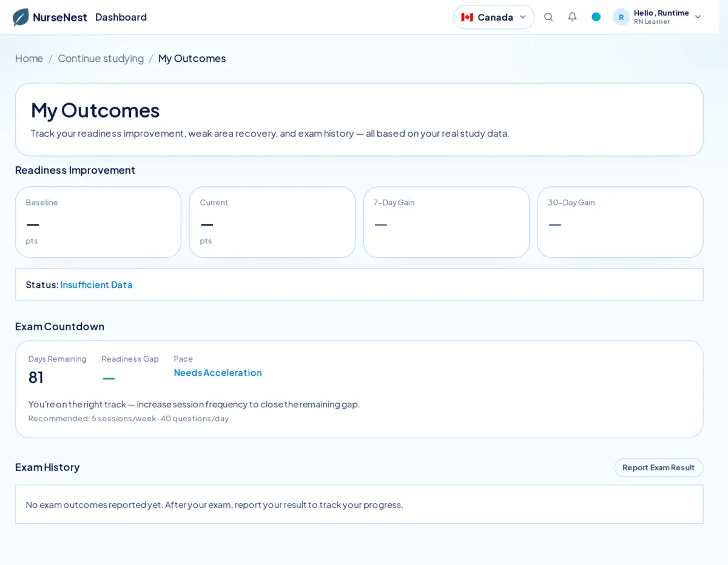Viewport: 728px width, 565px height.
Task: Click the Exam History heading
Action: 47,467
